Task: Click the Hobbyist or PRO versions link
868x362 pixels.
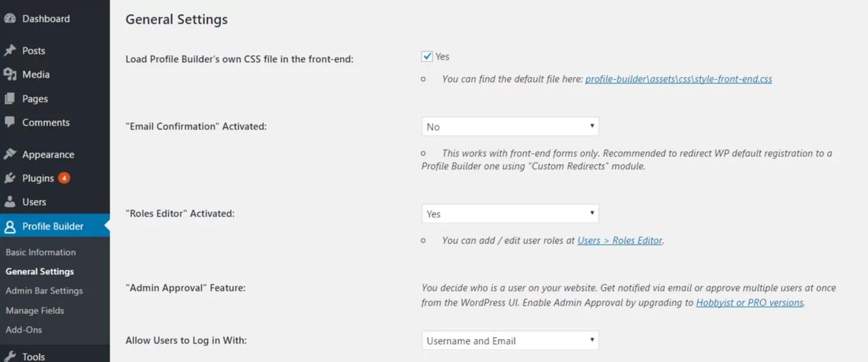Action: [x=749, y=302]
